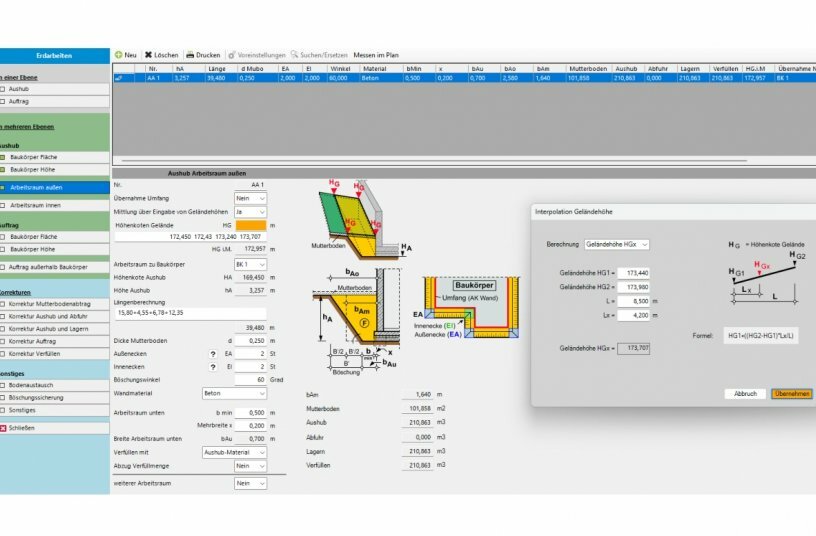Click the question mark next to Außenecken
The width and height of the screenshot is (816, 536).
click(213, 354)
